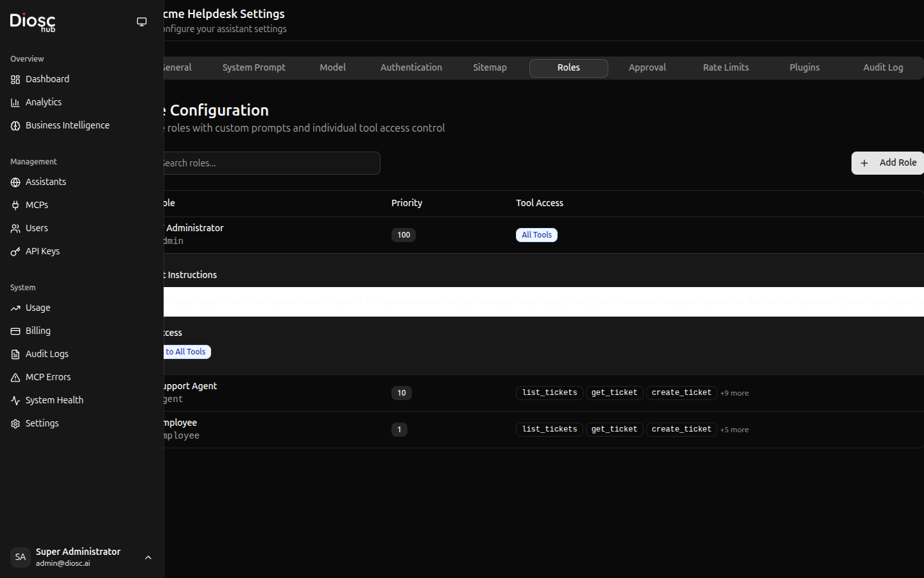The width and height of the screenshot is (924, 578).
Task: Click the All Tools badge for Administrator
Action: [x=536, y=235]
